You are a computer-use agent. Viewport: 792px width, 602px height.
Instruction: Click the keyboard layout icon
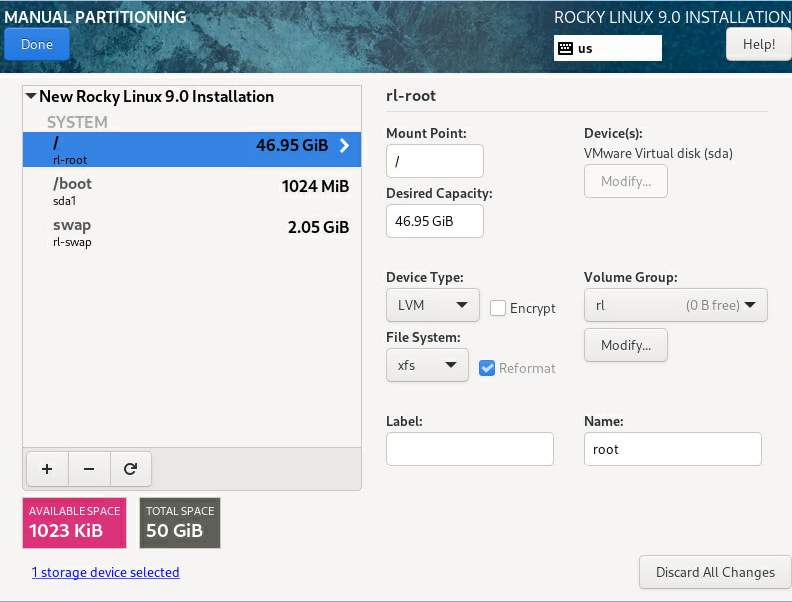[565, 48]
